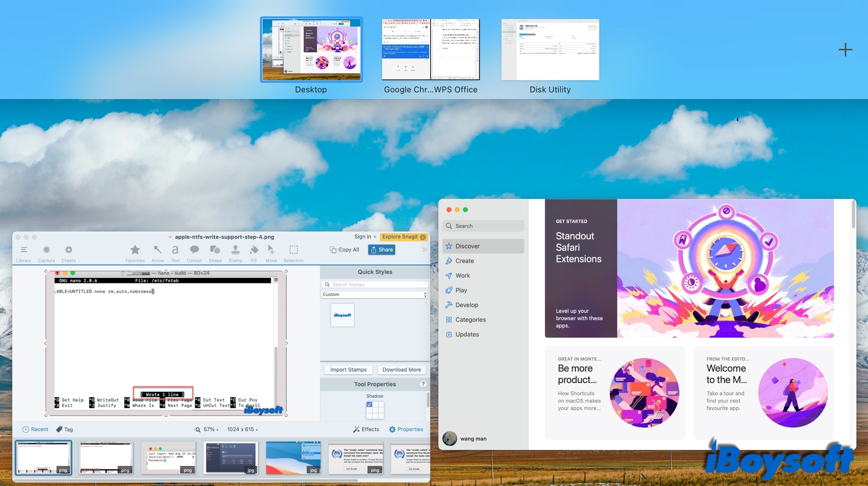Open the Favorites star tool
This screenshot has height=486, width=868.
pyautogui.click(x=135, y=250)
